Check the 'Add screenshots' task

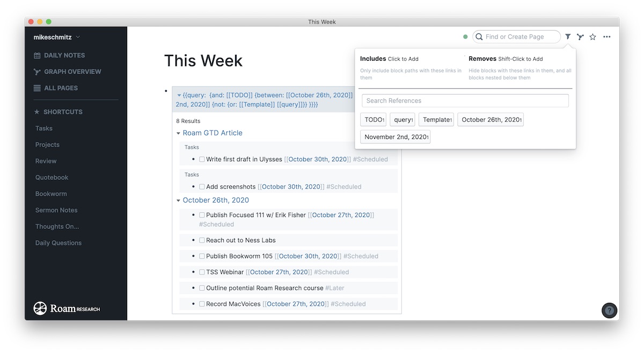pos(202,187)
